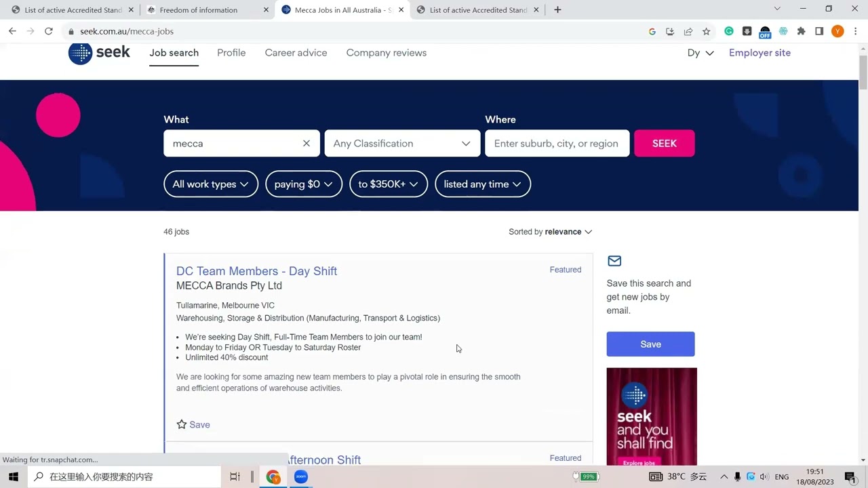Screen dimensions: 868x488
Task: Open the paying $0 minimum salary filter
Action: [304, 184]
